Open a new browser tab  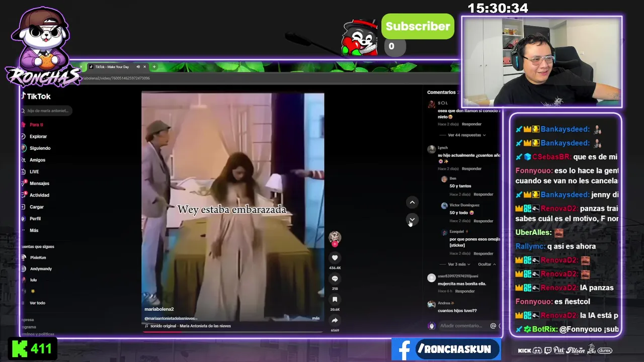[154, 67]
